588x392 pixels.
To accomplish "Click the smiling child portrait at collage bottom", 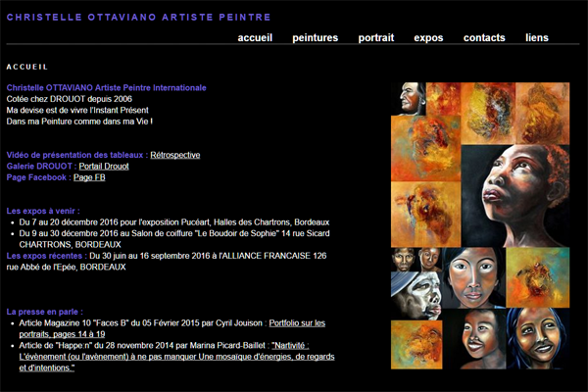I will pos(474,339).
